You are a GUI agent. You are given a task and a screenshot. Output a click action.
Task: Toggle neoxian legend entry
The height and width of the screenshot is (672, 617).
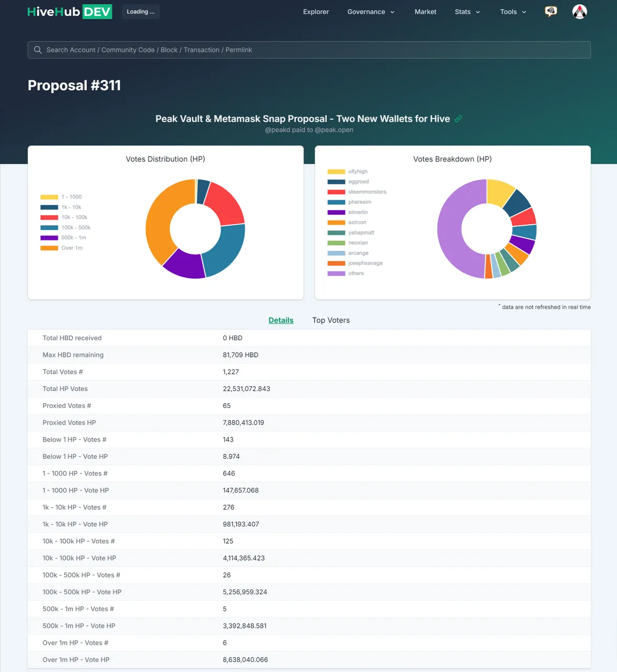(x=348, y=243)
